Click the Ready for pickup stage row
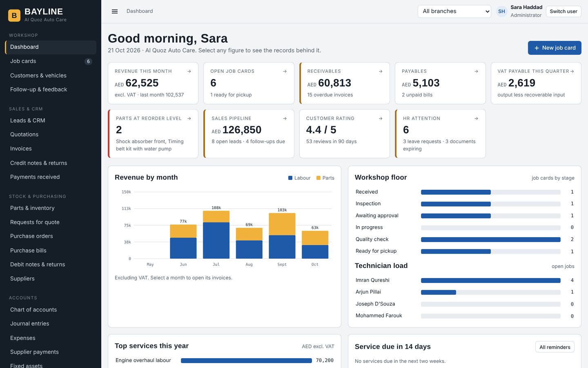Screen dimensions: 588x368 pyautogui.click(x=465, y=251)
